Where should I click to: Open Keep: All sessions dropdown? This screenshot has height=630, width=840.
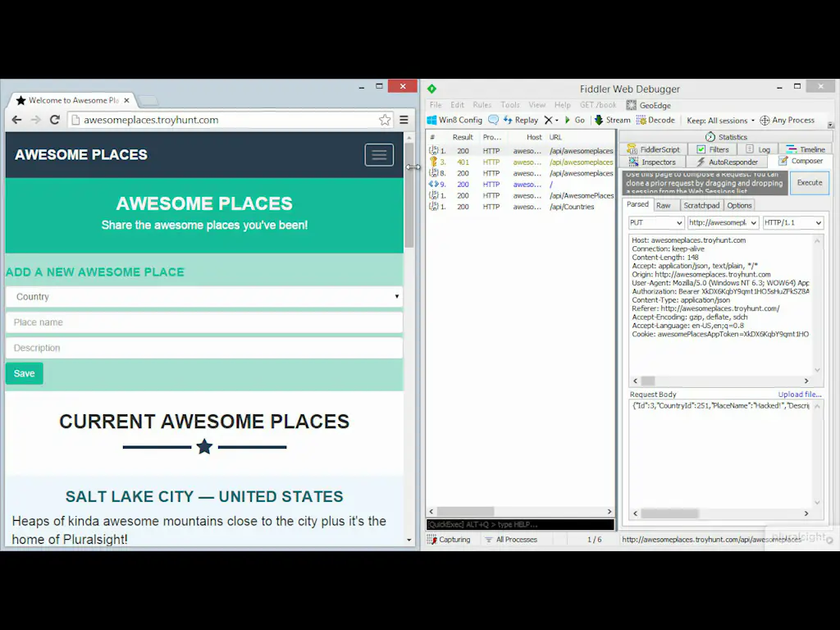tap(720, 121)
